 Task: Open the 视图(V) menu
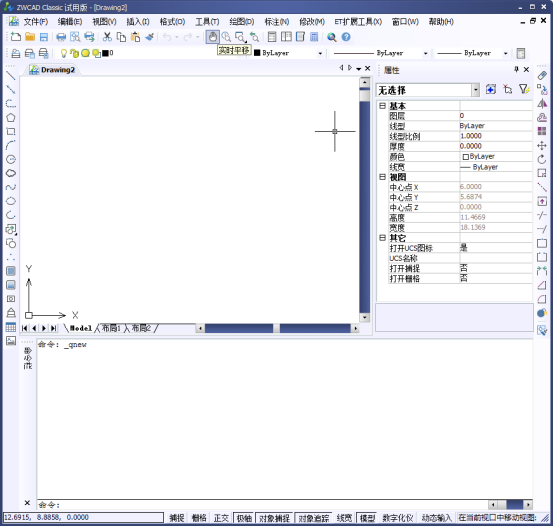click(104, 22)
